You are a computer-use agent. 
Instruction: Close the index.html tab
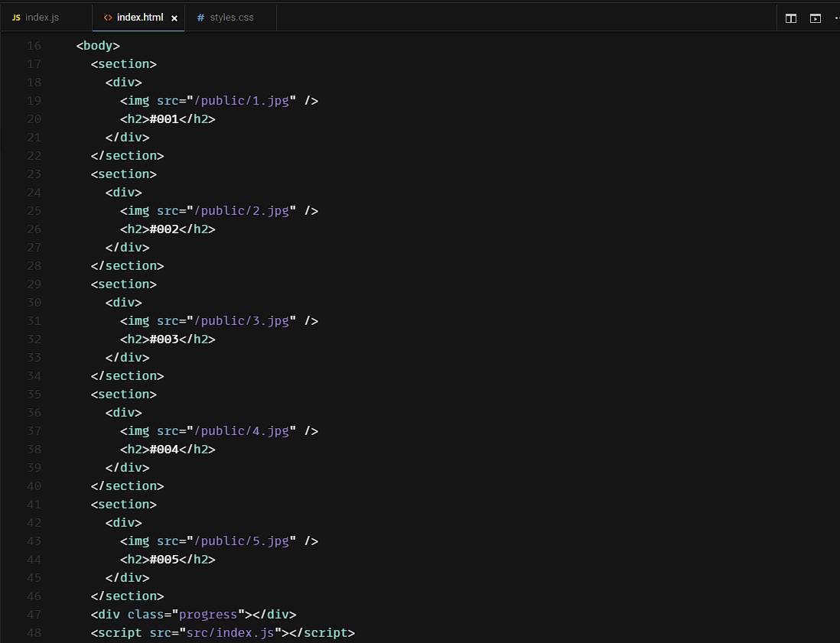click(174, 18)
